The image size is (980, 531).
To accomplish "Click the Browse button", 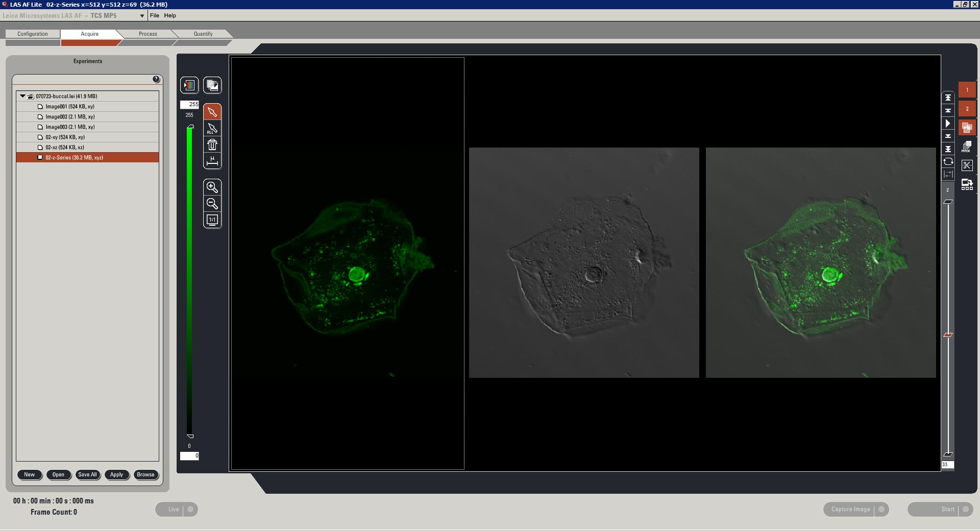I will click(145, 474).
